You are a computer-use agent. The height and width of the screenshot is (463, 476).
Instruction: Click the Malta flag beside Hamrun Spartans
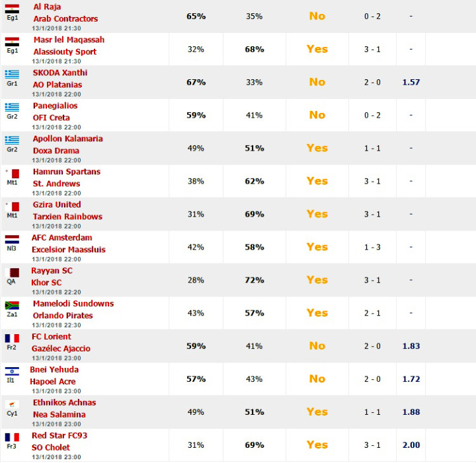click(x=12, y=174)
